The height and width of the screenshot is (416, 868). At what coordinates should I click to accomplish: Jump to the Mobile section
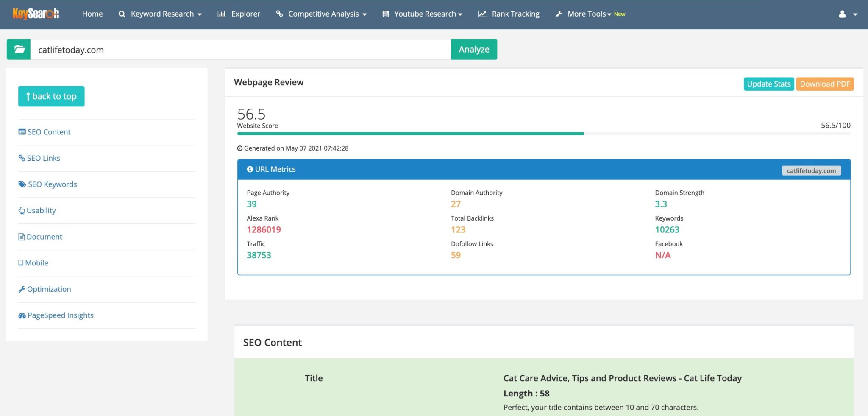[x=36, y=263]
